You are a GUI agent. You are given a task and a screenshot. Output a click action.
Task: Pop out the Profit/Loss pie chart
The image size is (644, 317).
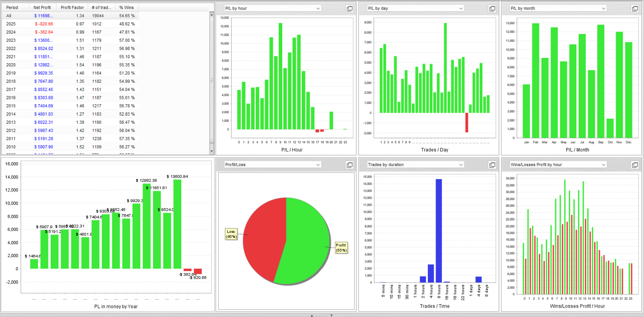pyautogui.click(x=349, y=165)
